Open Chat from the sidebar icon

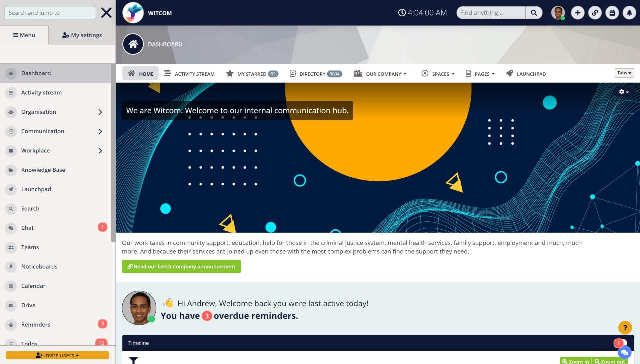[x=11, y=228]
